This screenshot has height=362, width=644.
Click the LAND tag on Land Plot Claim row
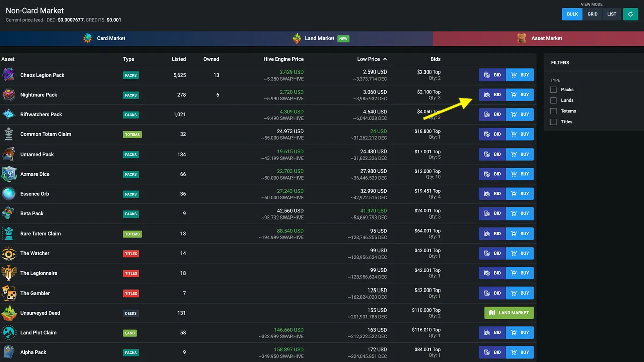click(130, 333)
